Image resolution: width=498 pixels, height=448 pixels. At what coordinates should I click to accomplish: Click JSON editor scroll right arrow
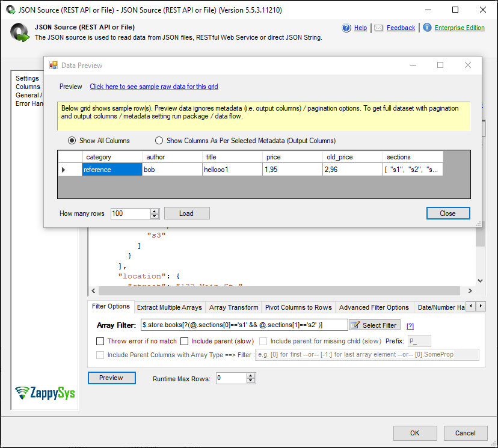coord(470,290)
